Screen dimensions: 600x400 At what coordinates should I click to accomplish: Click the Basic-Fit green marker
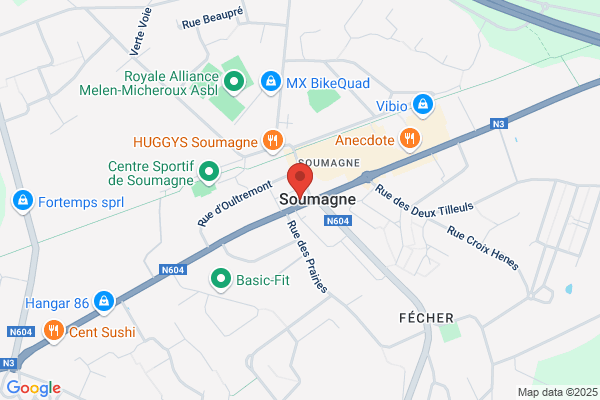pyautogui.click(x=221, y=279)
